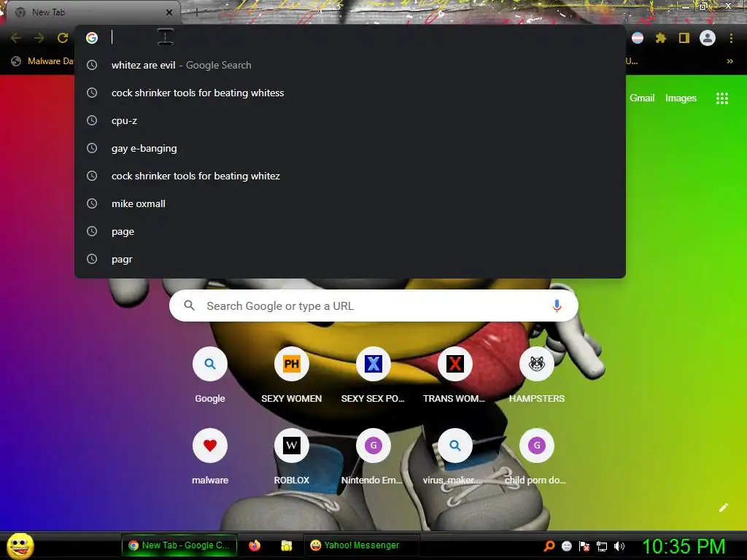Click the "Search Google or type a URL" box
Image resolution: width=747 pixels, height=560 pixels.
click(373, 306)
